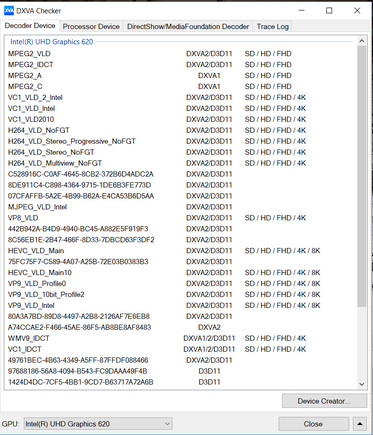The image size is (373, 435).
Task: Click the Close button at bottom
Action: [x=313, y=424]
